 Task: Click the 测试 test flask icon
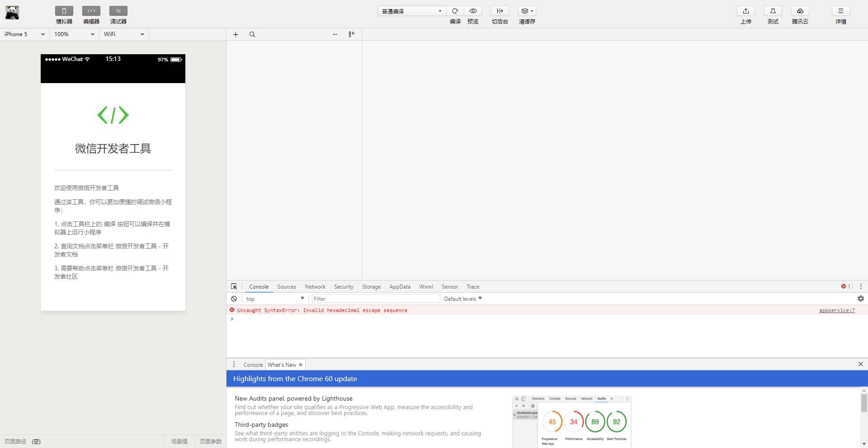tap(773, 11)
